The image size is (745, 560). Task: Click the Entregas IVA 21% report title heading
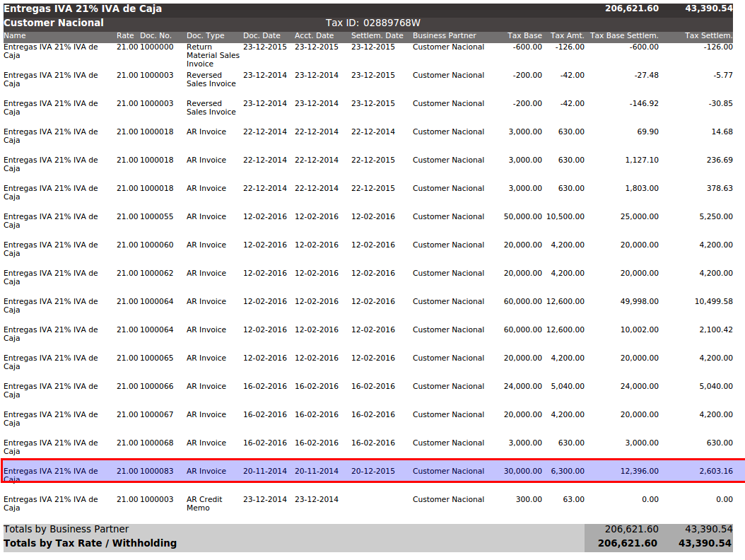coord(83,9)
